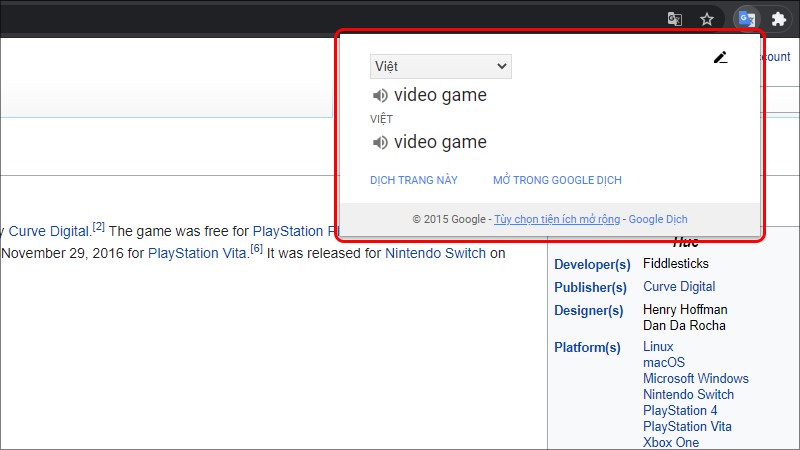Select the 'Fiddlesticks' developer text
The image size is (800, 450).
coord(676,263)
